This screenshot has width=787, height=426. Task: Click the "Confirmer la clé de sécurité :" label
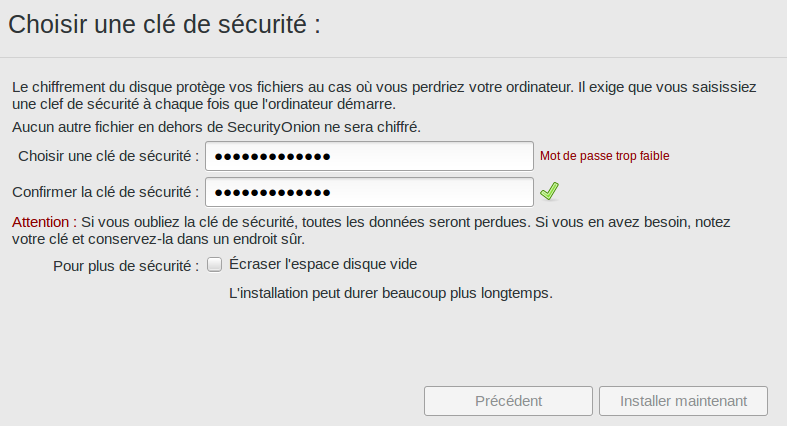point(106,192)
